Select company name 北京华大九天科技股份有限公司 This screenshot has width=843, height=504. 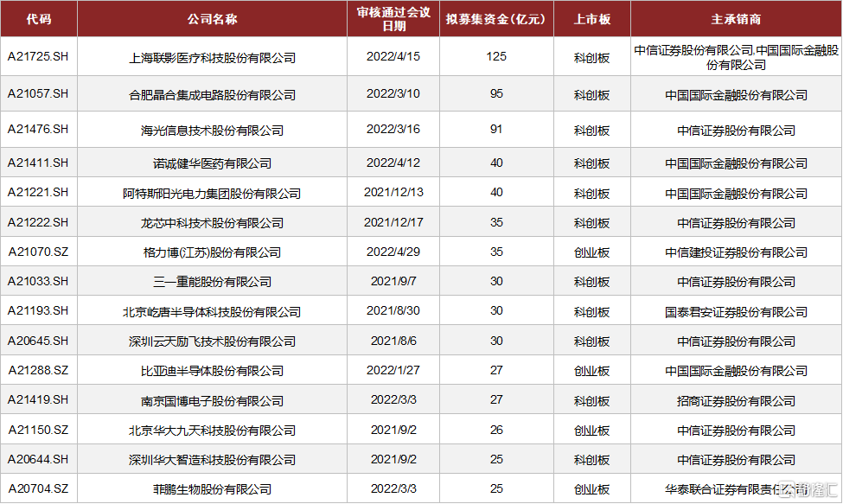[213, 431]
